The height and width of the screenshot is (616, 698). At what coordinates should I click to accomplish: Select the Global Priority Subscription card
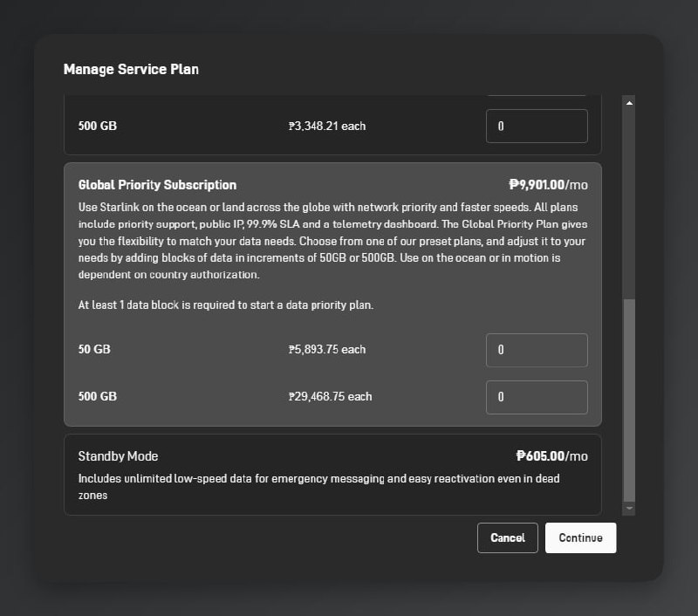[333, 294]
